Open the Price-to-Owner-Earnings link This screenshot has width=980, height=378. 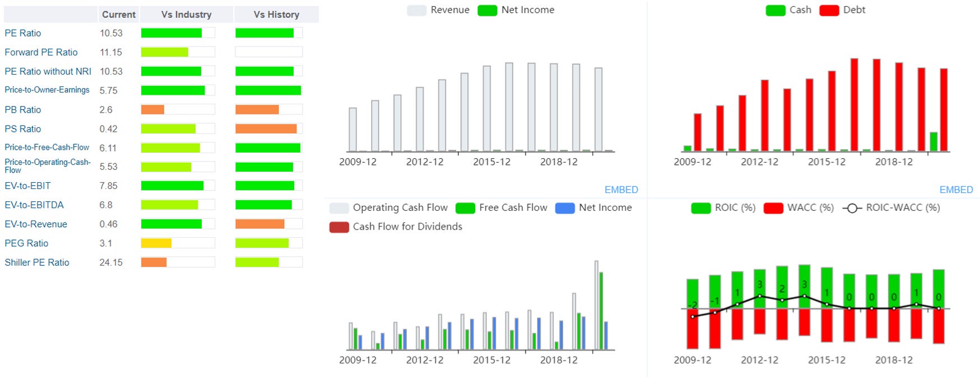(x=47, y=90)
